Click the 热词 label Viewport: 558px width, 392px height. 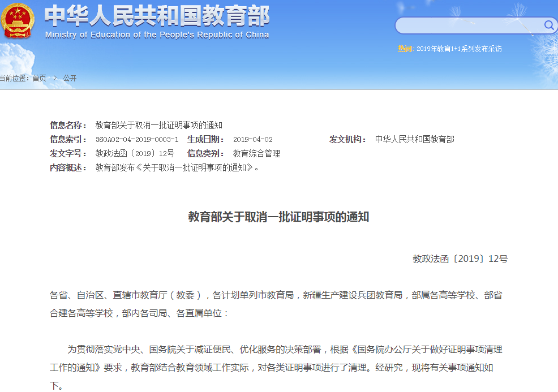[x=405, y=49]
